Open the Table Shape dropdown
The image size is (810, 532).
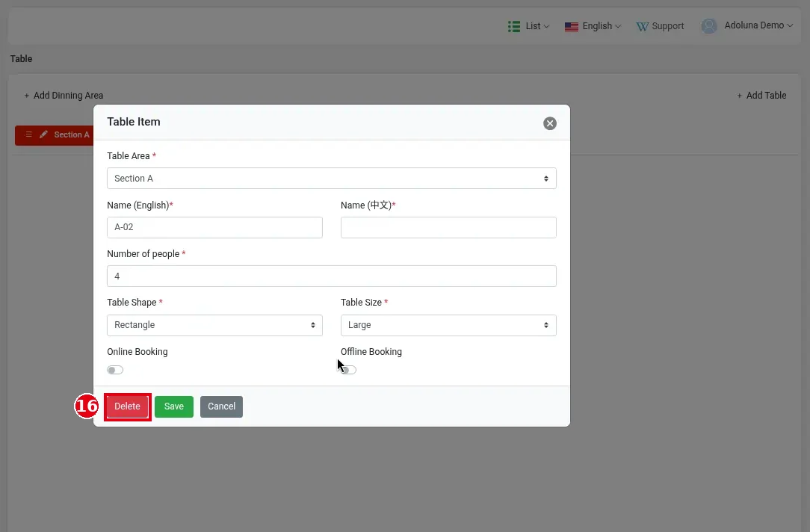214,325
